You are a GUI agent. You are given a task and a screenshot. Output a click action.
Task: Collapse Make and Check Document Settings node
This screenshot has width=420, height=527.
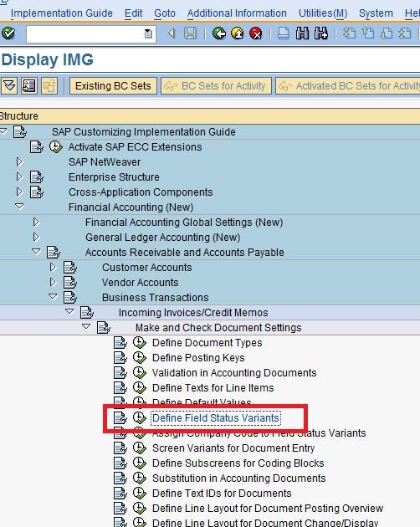[86, 327]
